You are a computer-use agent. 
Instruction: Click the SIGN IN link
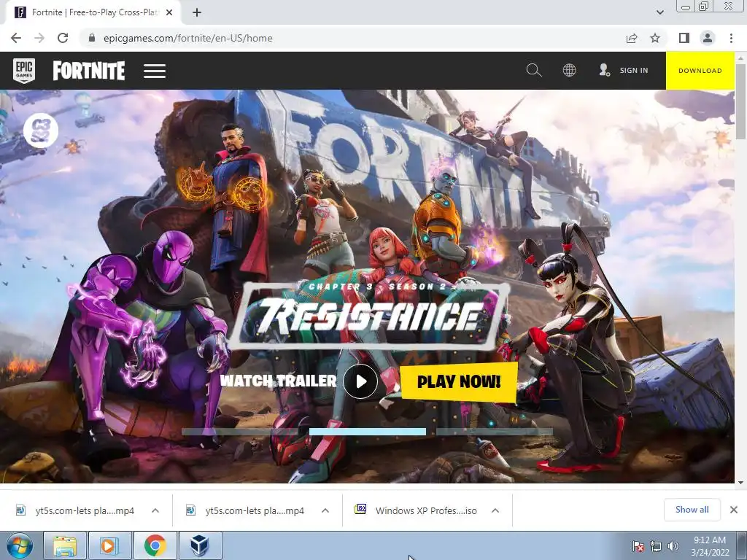(x=634, y=71)
